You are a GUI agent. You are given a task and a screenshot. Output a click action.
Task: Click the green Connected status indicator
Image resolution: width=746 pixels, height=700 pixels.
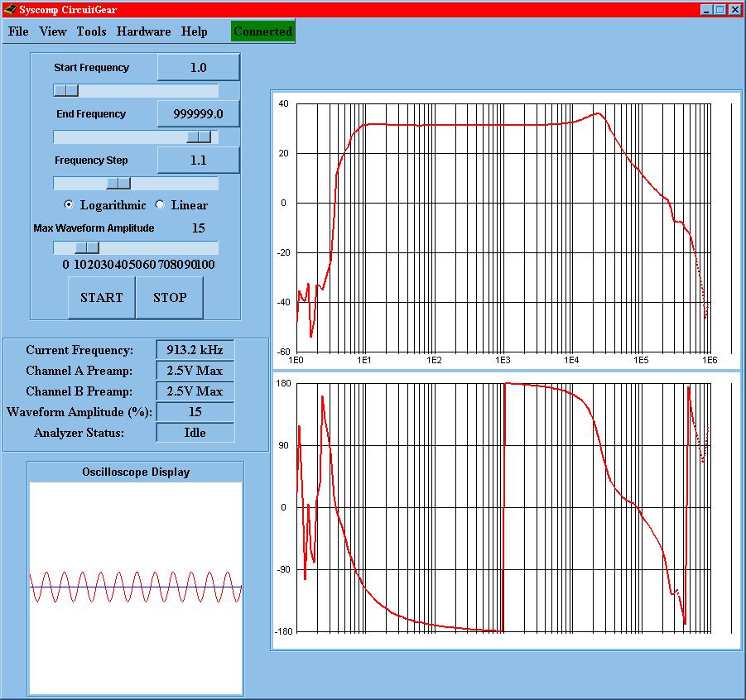(262, 31)
